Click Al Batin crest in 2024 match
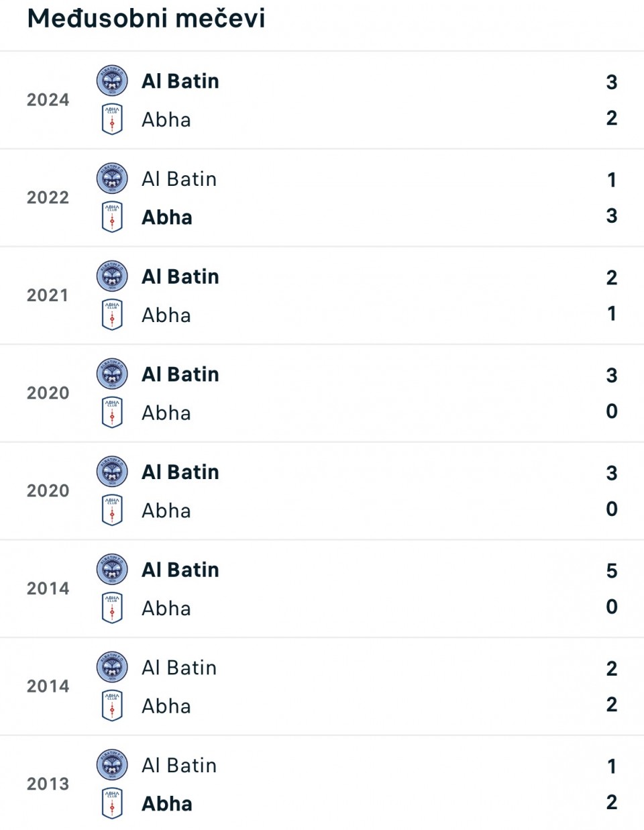Viewport: 644px width, 830px height. point(112,81)
